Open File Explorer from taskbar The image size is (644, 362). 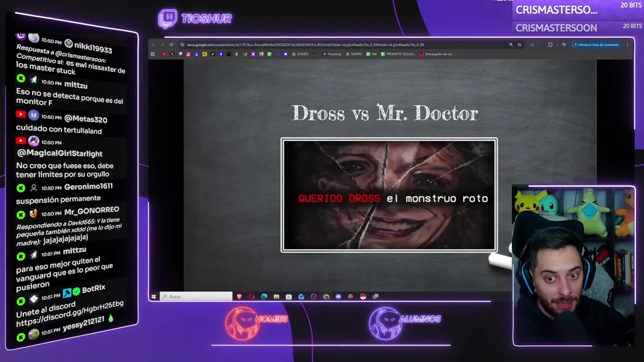(x=276, y=297)
